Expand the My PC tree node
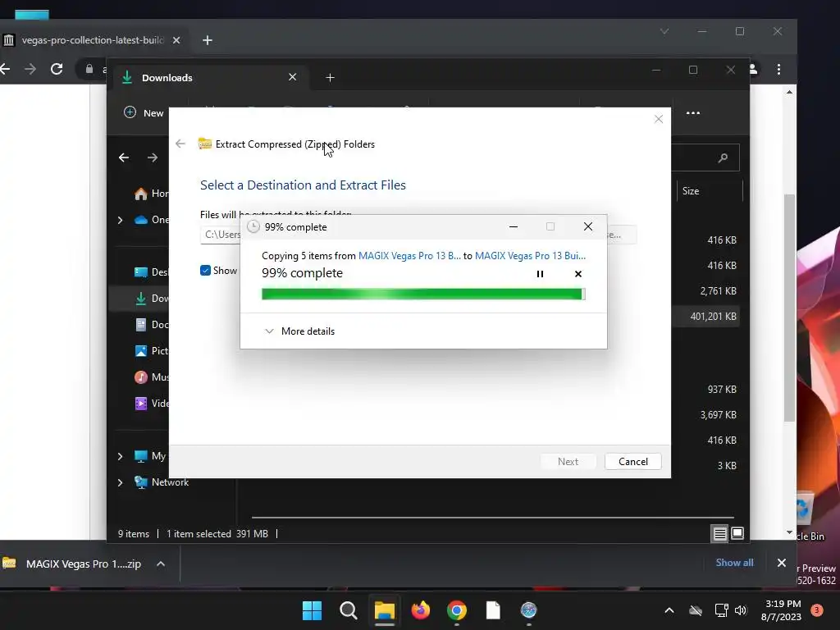 coord(120,456)
